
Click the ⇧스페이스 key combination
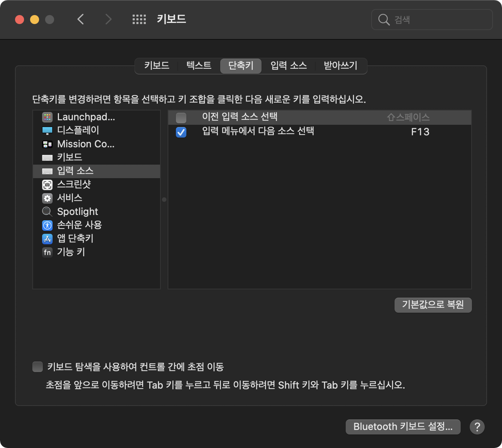(408, 118)
